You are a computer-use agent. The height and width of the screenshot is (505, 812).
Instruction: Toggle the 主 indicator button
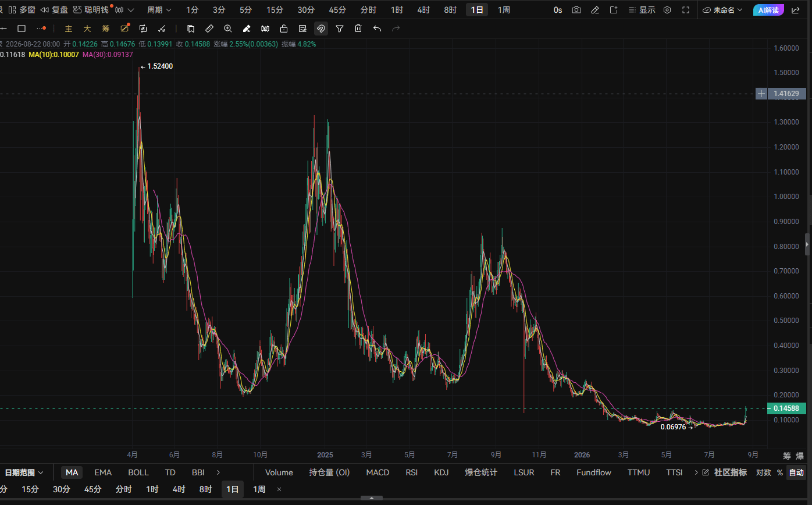pos(69,29)
